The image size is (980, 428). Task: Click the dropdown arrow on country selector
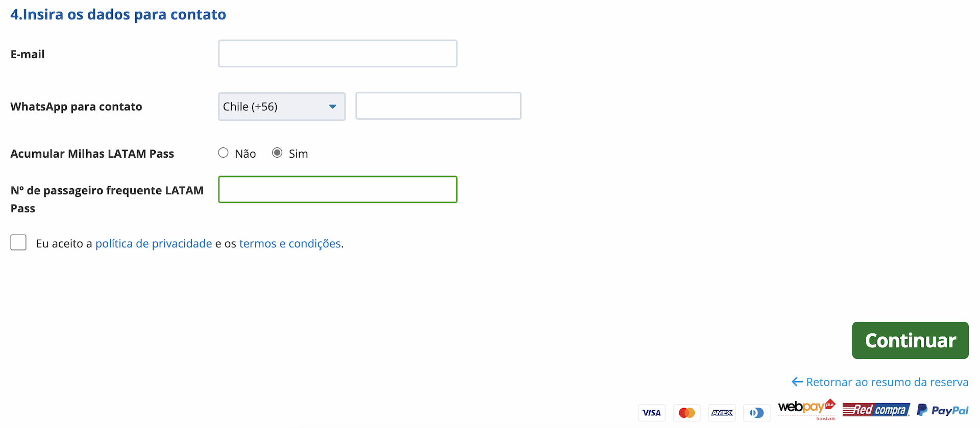[333, 107]
